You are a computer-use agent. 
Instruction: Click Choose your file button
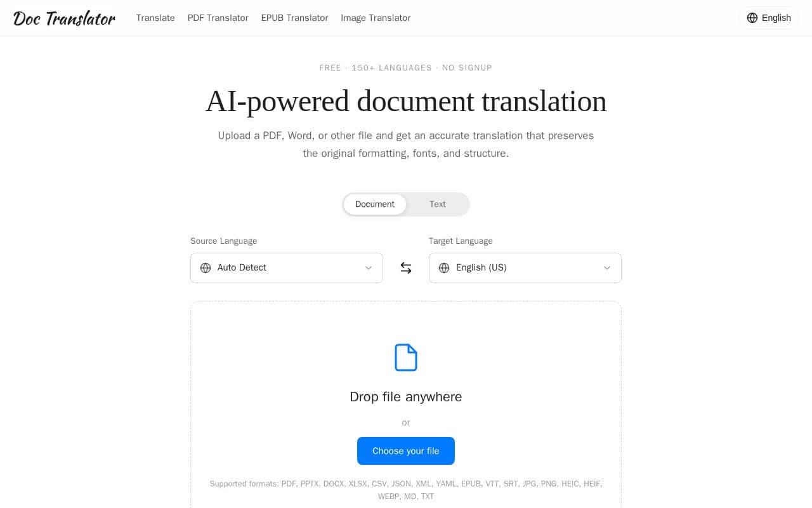pos(406,451)
